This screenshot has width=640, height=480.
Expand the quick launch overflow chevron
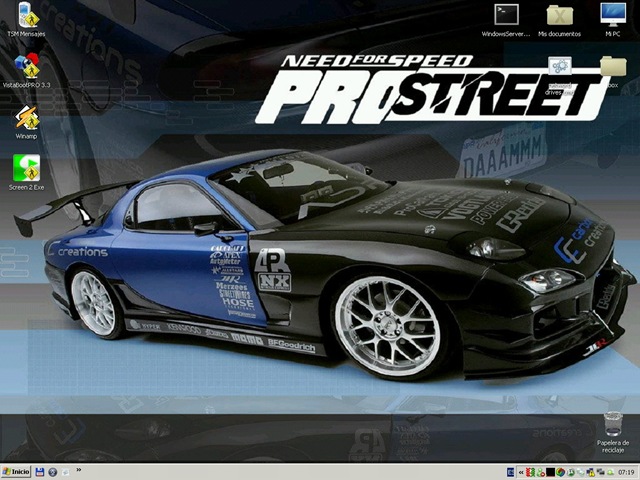78,471
